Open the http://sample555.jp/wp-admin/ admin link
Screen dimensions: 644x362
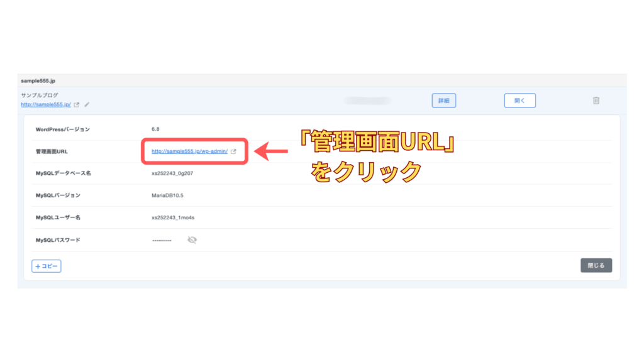click(189, 151)
